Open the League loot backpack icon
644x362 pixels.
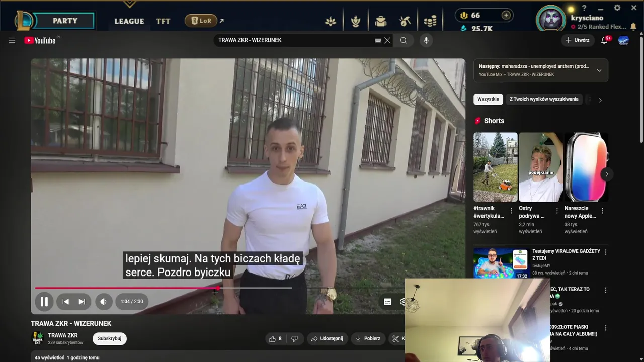(380, 21)
